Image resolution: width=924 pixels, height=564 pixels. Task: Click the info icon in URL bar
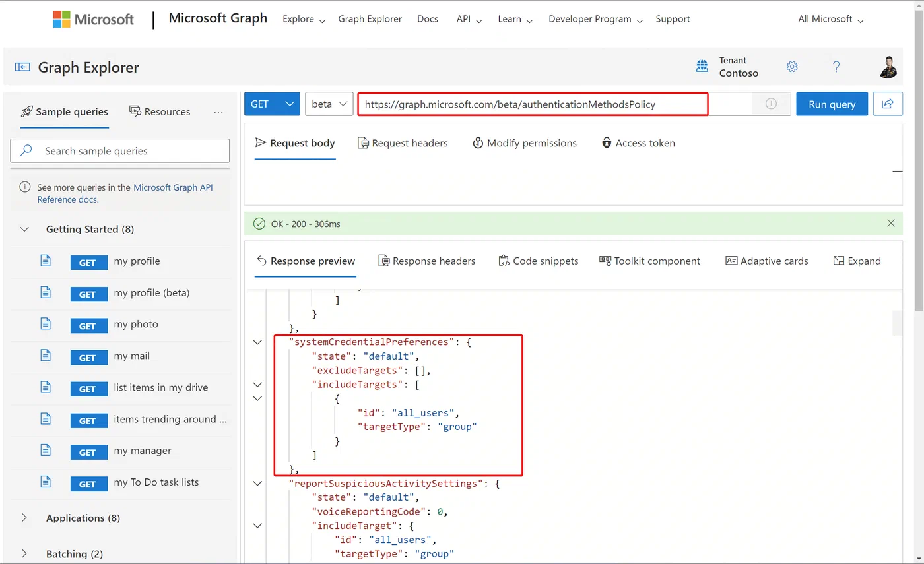click(x=770, y=104)
